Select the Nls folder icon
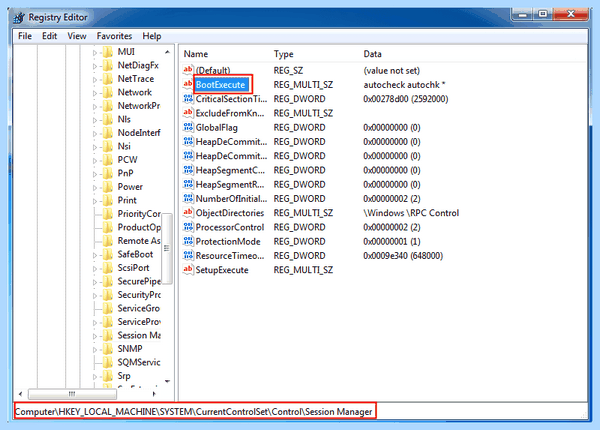Screen dimensions: 600x430 pyautogui.click(x=108, y=119)
